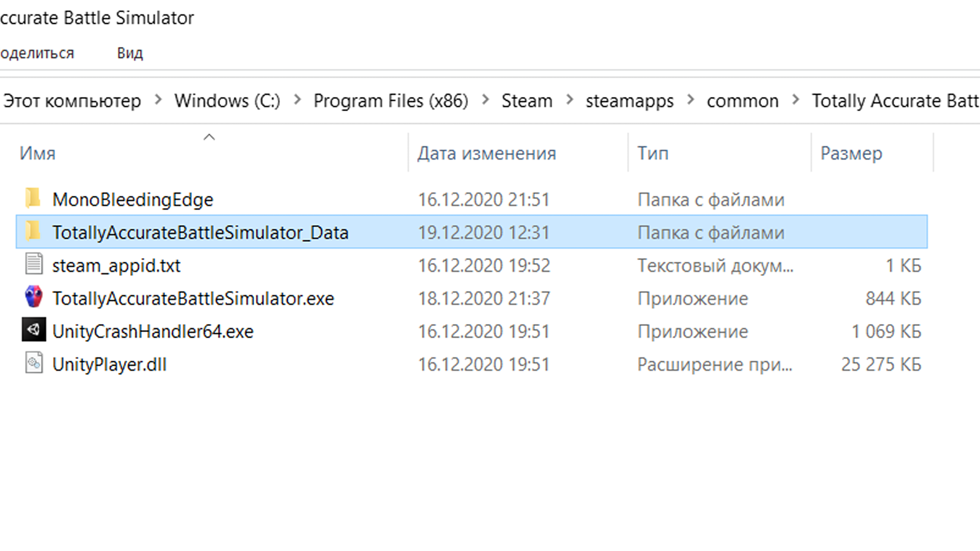Expand chevron after Windows (C:) breadcrumb
The width and height of the screenshot is (980, 551).
pos(297,100)
